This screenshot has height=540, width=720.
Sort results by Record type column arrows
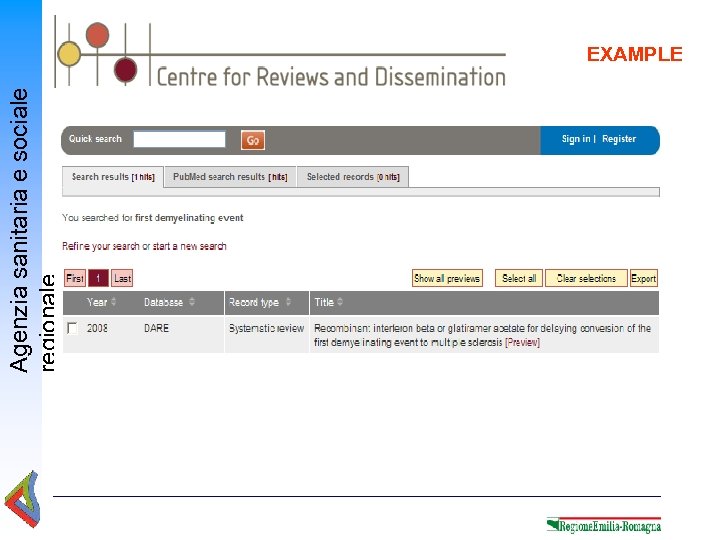288,302
